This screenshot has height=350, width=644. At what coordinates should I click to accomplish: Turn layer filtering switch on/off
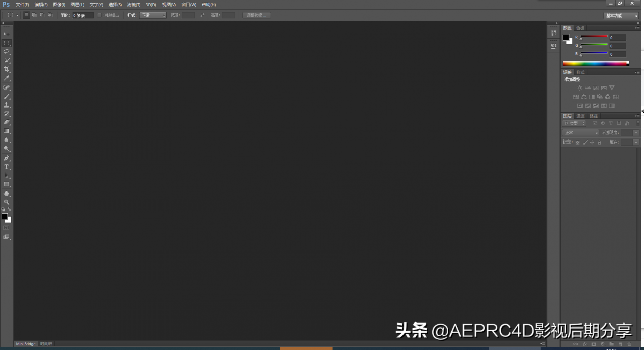click(637, 123)
